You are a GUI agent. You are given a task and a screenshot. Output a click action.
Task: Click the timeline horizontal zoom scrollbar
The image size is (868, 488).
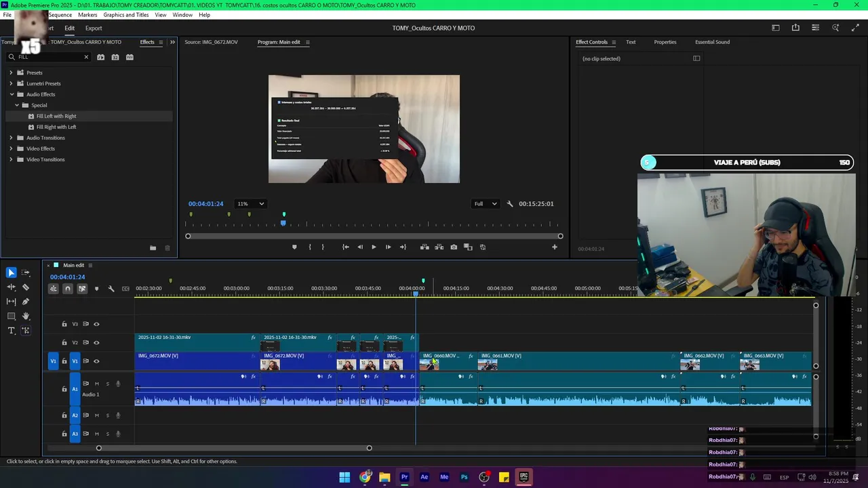pyautogui.click(x=234, y=448)
